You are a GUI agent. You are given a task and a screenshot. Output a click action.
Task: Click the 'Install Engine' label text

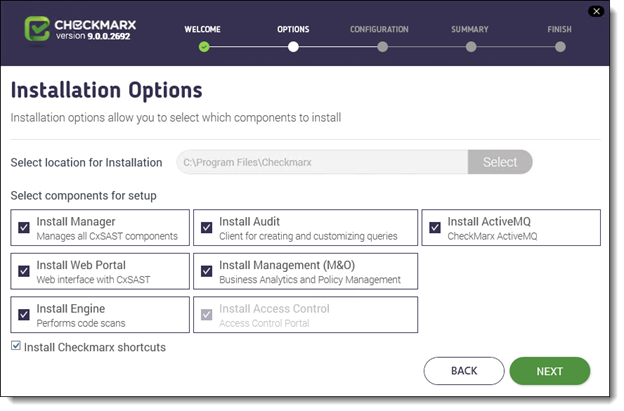point(71,309)
